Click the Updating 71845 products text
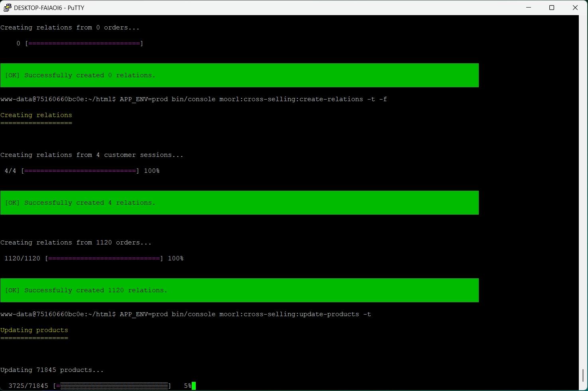This screenshot has height=391, width=588. click(52, 370)
